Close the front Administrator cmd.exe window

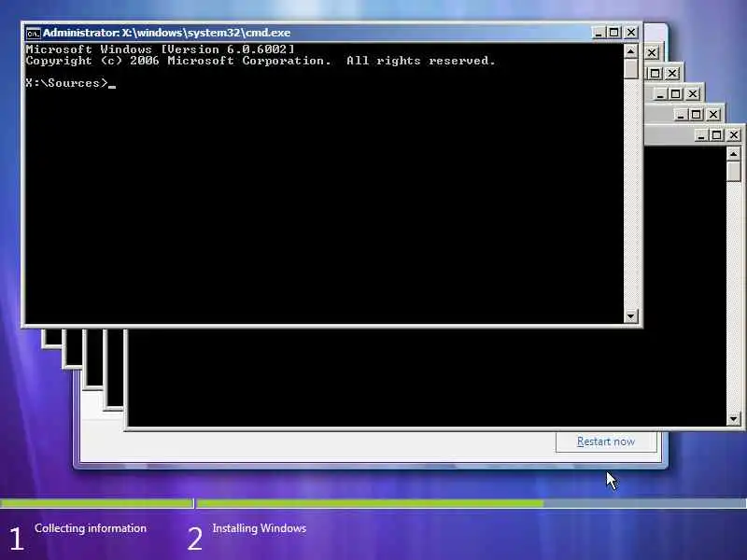[631, 33]
